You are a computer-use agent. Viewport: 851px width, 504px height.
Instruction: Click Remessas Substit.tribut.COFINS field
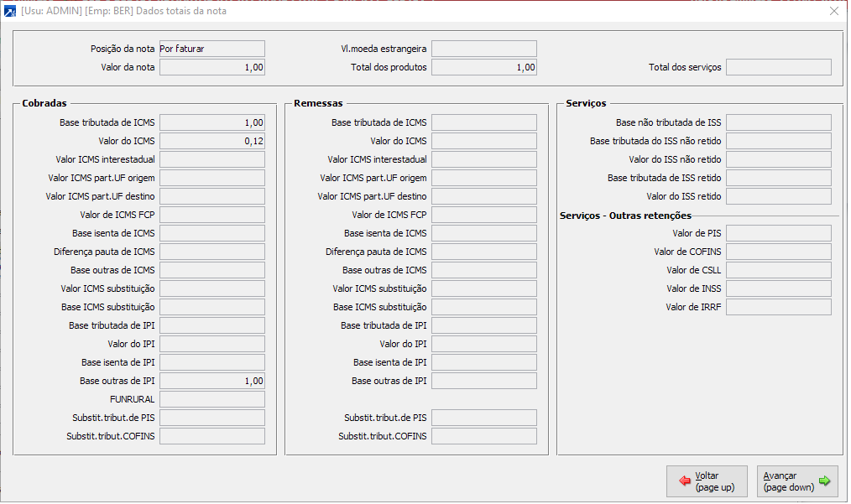(x=483, y=436)
